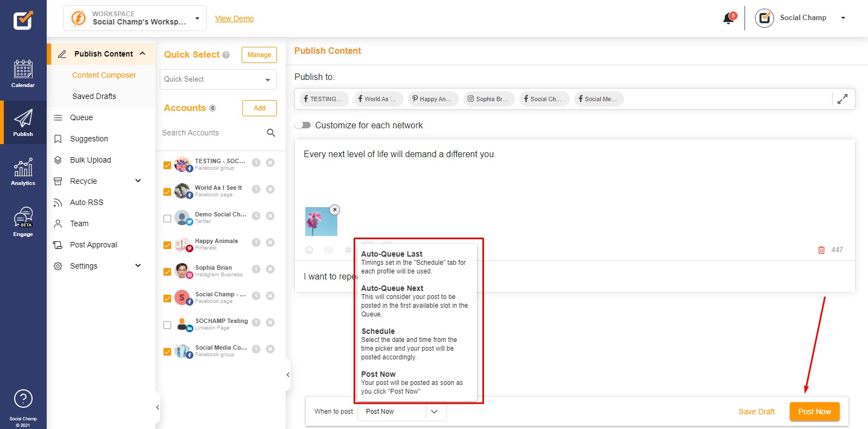Viewport: 868px width, 429px height.
Task: Open Saved Drafts
Action: 94,96
